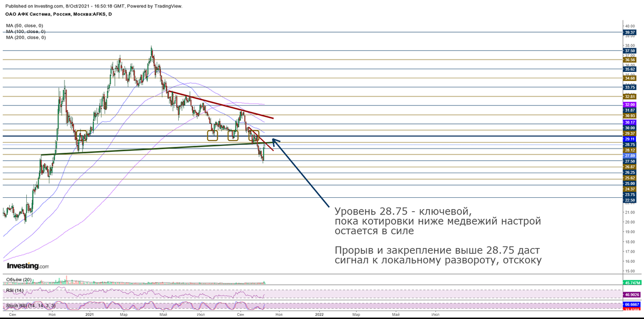The image size is (644, 319).
Task: Click the 26.25 price level label
Action: point(630,173)
